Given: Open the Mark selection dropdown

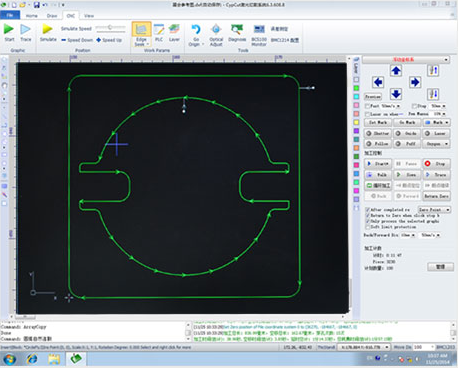Looking at the screenshot, I should (447, 122).
